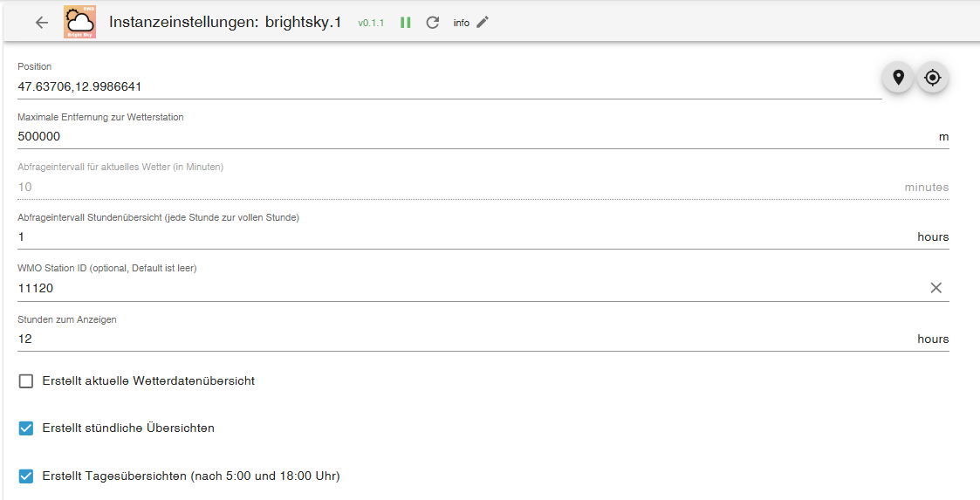Click the Position coordinates field
The height and width of the screenshot is (500, 980).
click(x=436, y=86)
